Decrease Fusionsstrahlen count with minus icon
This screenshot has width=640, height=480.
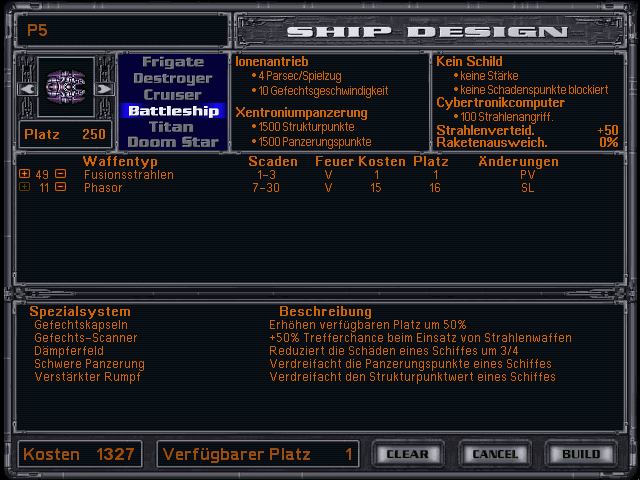60,175
